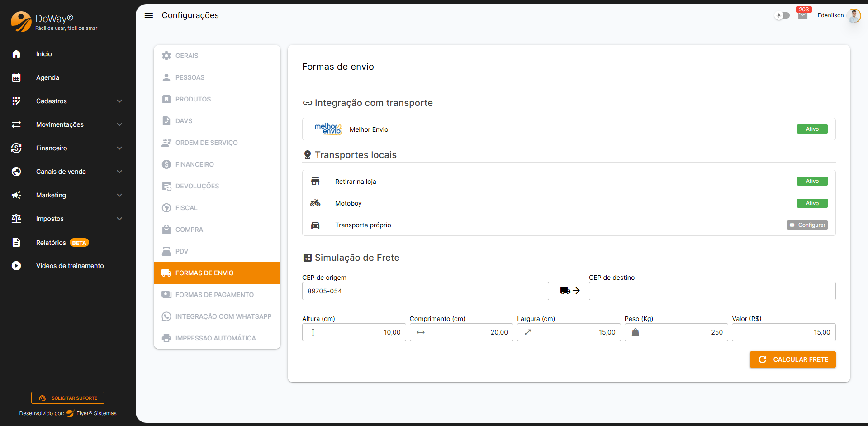Open the Formas de Pagamento settings tab
Screen dimensions: 868x426
pos(214,295)
